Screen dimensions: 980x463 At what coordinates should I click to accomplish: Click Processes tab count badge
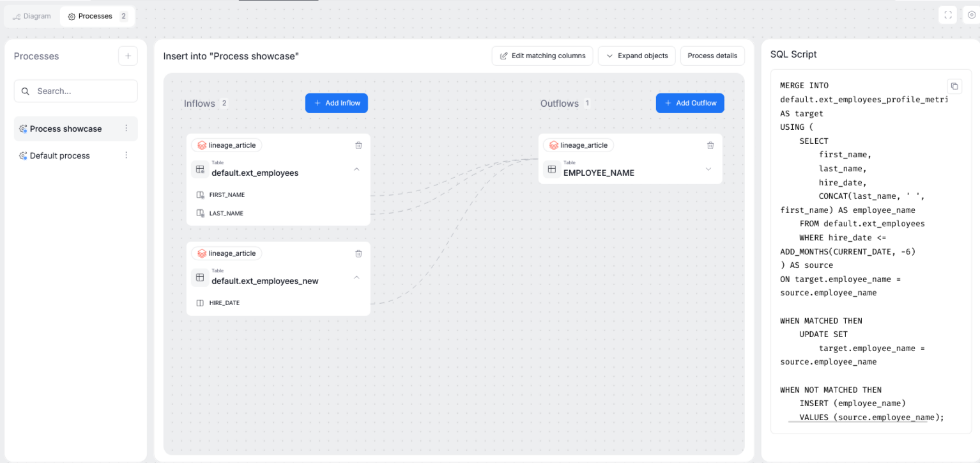pos(123,16)
